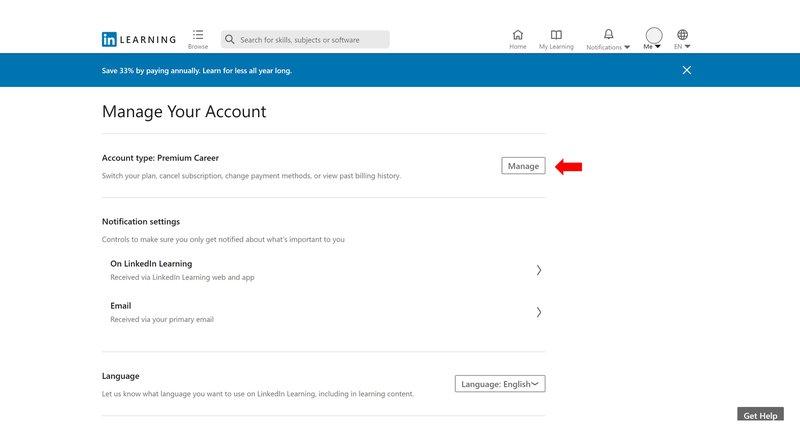Viewport: 800px width, 448px height.
Task: Click the LinkedIn Learning logo
Action: 138,40
